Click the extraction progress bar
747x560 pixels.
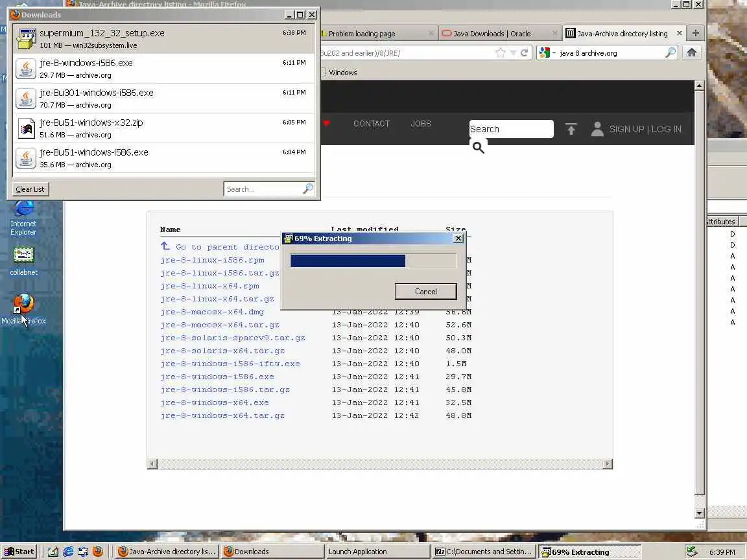click(x=373, y=261)
